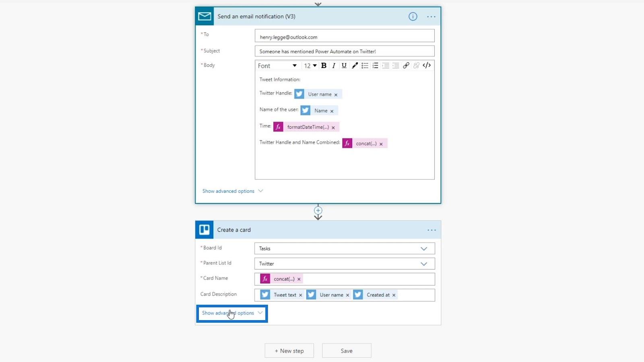Image resolution: width=644 pixels, height=362 pixels.
Task: Click the Subject input field
Action: pos(345,51)
